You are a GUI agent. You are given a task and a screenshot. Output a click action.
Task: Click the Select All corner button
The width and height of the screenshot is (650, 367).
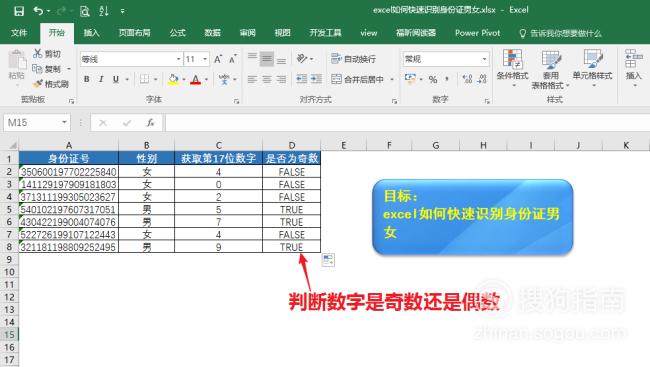coord(10,145)
